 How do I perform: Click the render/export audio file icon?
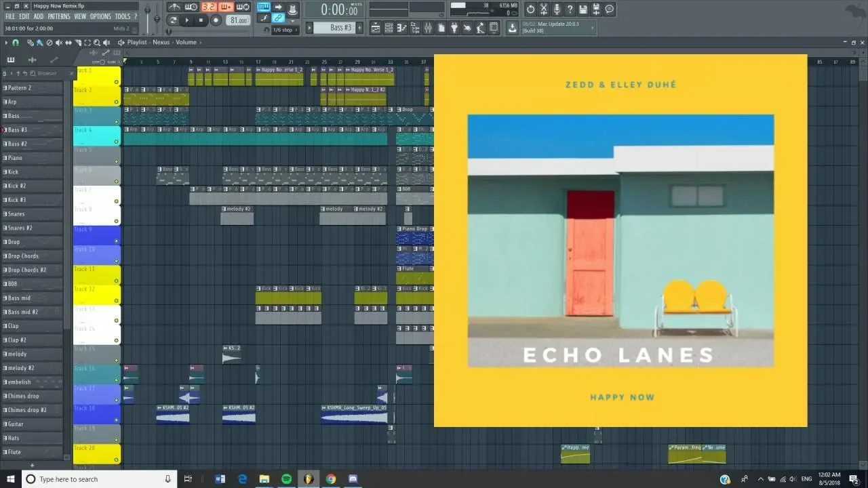pyautogui.click(x=596, y=9)
